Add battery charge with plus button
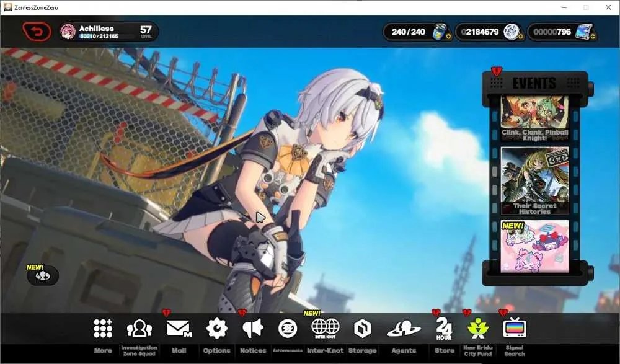 point(448,37)
